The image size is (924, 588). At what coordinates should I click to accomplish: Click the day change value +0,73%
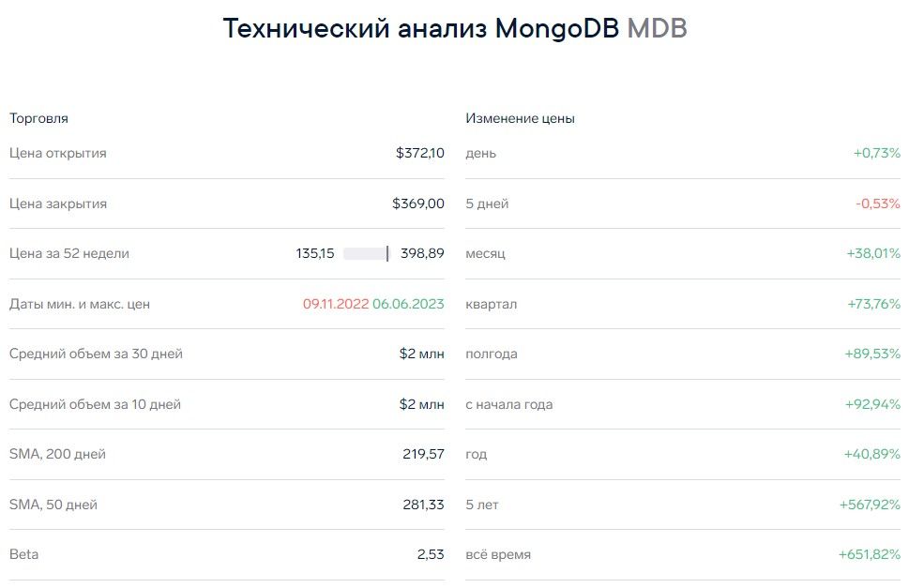[876, 153]
